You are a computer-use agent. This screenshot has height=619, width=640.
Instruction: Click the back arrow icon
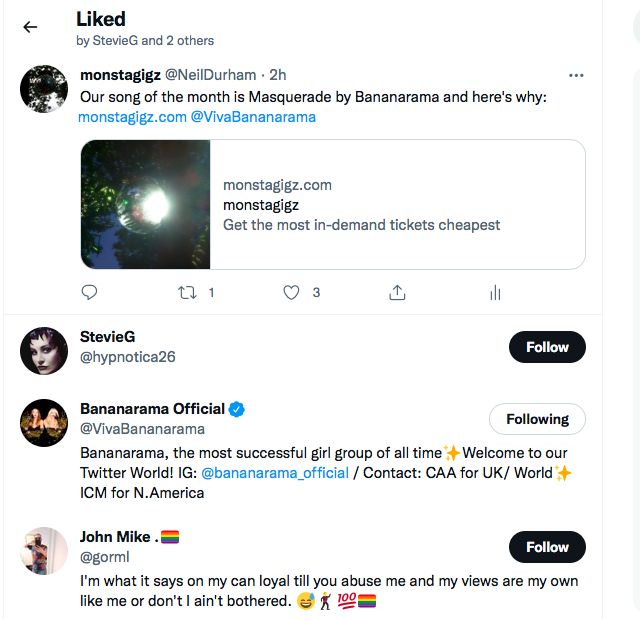[30, 27]
